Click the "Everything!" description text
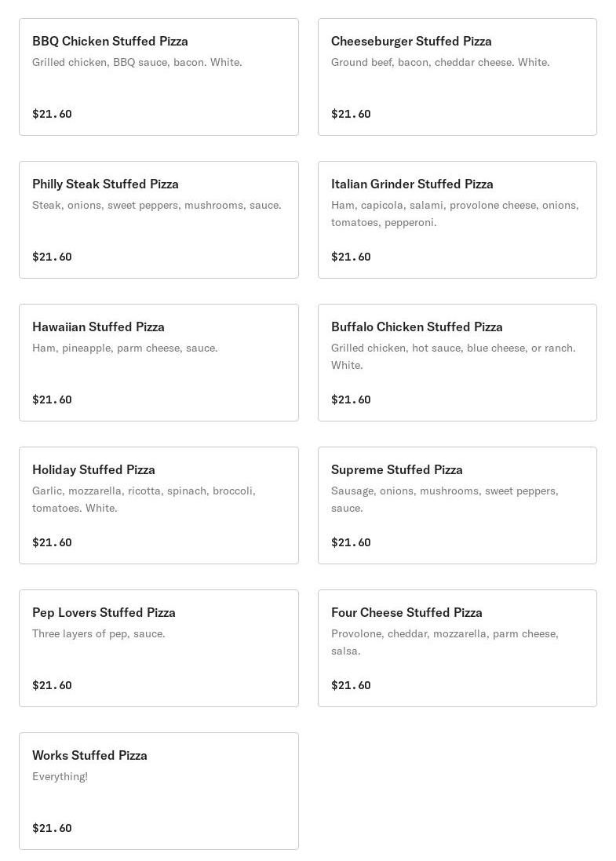Screen dimensions: 616x861 click(x=60, y=776)
